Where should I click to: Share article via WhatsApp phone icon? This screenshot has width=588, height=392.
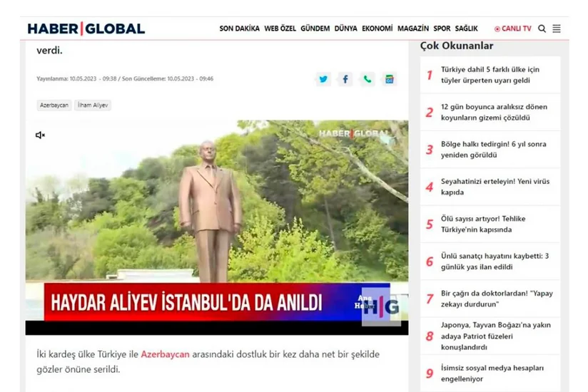(x=367, y=79)
